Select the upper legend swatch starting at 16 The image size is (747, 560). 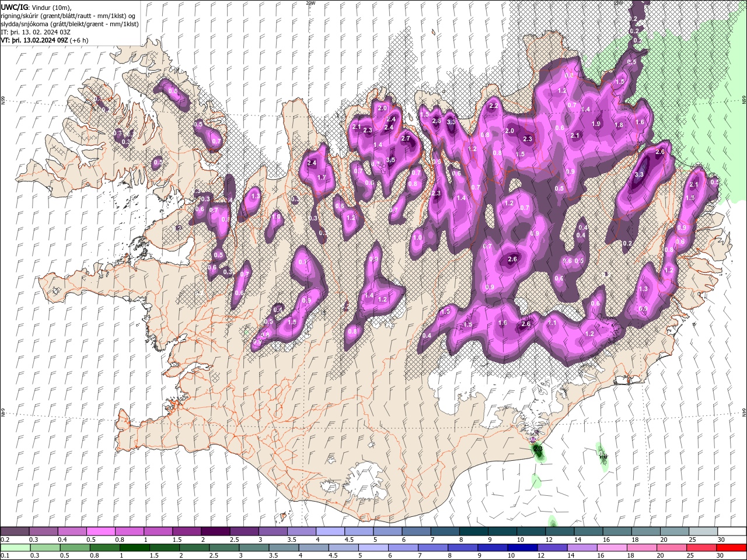[616, 531]
